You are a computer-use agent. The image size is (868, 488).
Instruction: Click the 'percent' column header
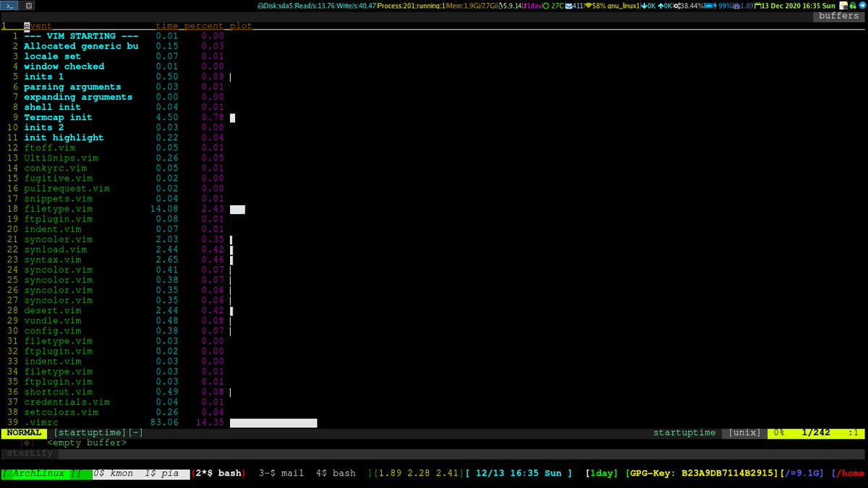pyautogui.click(x=204, y=25)
